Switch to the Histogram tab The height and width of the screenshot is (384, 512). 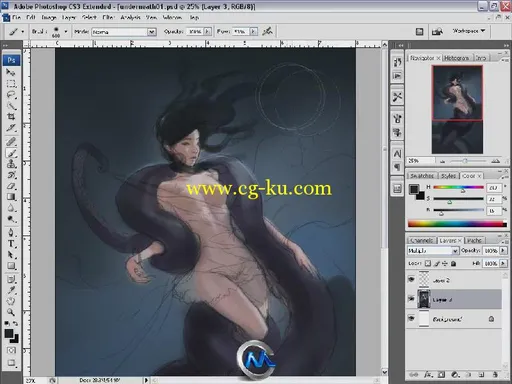pyautogui.click(x=456, y=58)
